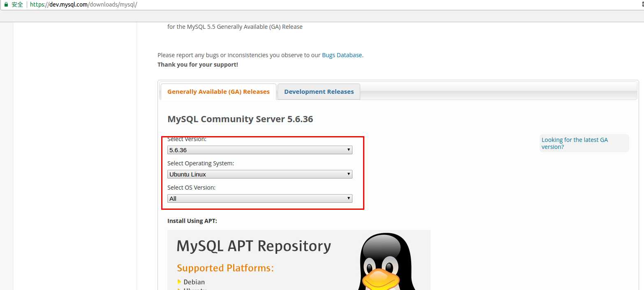Click the 'Supported Platforms:' orange heading
The image size is (644, 290).
(225, 268)
